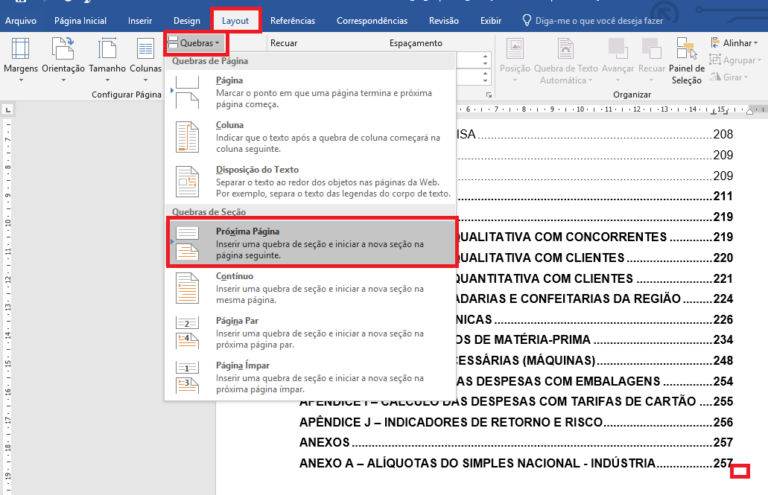The image size is (768, 495).
Task: Click the Avançar button
Action: (618, 61)
